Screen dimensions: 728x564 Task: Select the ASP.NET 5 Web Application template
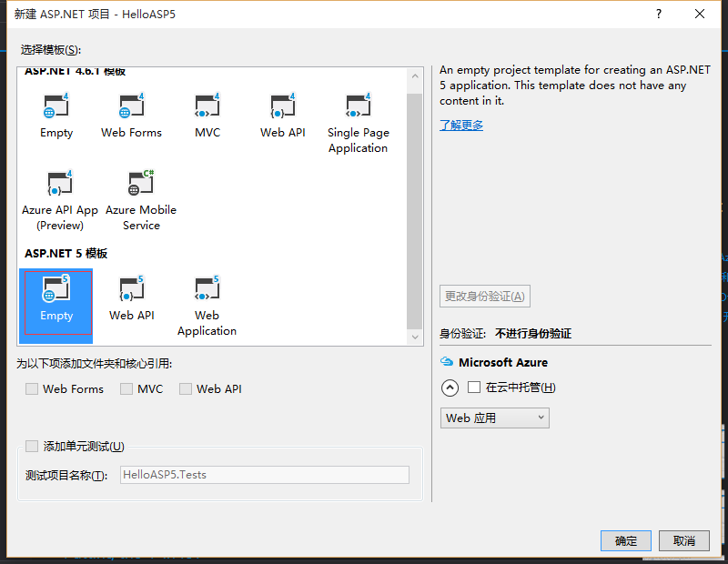(x=207, y=306)
